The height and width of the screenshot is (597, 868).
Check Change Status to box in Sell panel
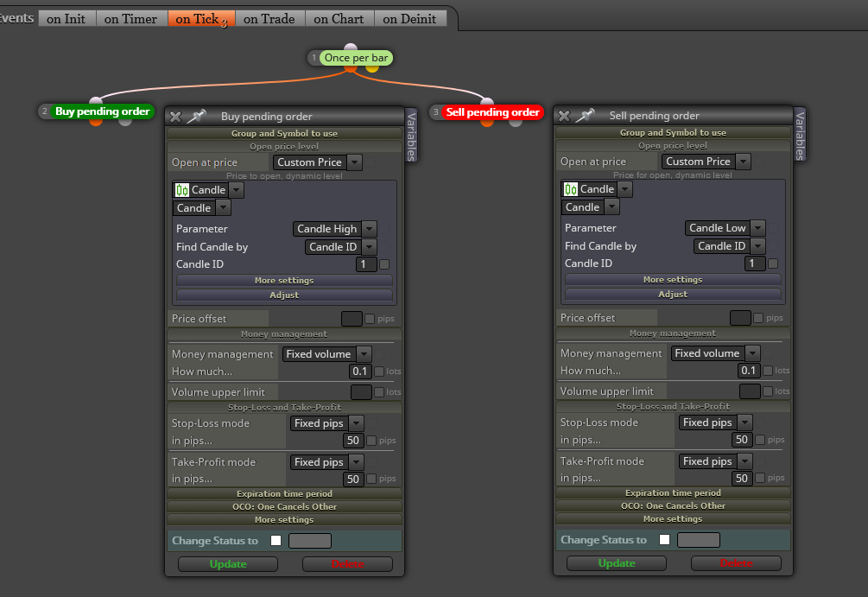664,539
